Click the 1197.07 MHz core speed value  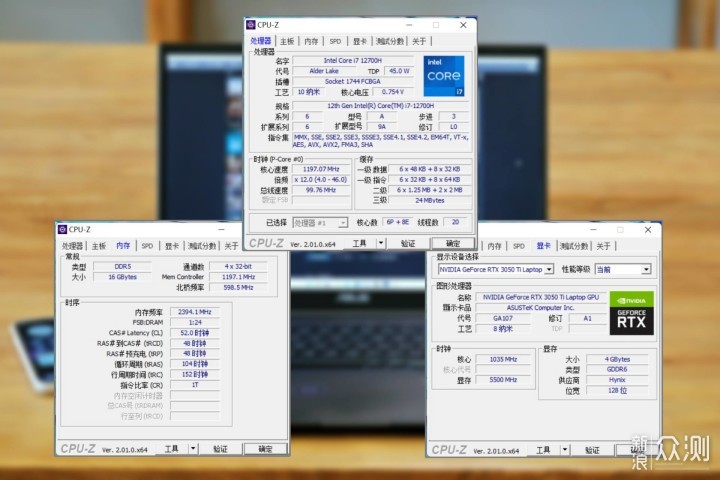[x=321, y=169]
